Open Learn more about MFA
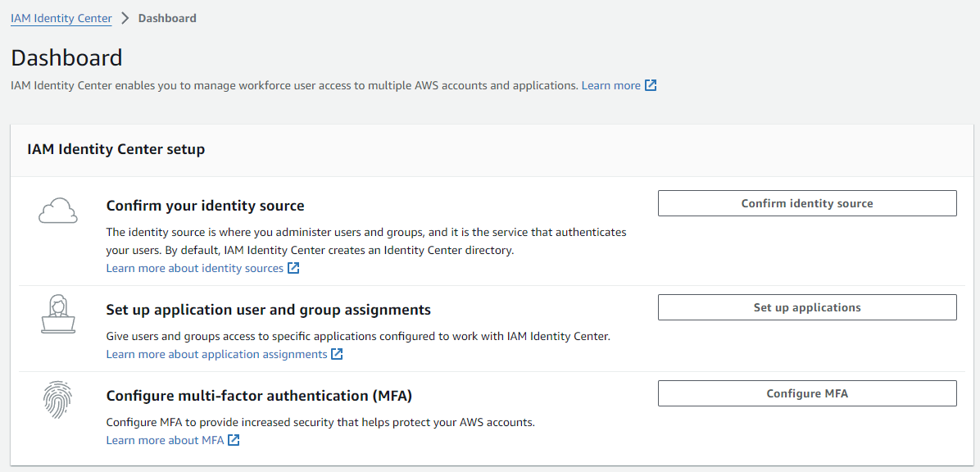 (x=166, y=439)
